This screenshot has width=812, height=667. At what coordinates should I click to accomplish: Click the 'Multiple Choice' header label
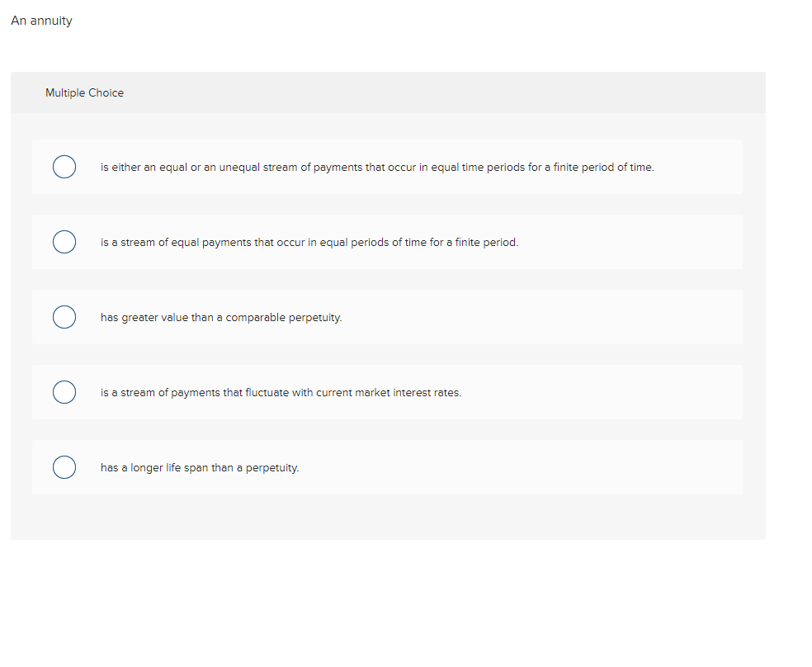[x=84, y=92]
